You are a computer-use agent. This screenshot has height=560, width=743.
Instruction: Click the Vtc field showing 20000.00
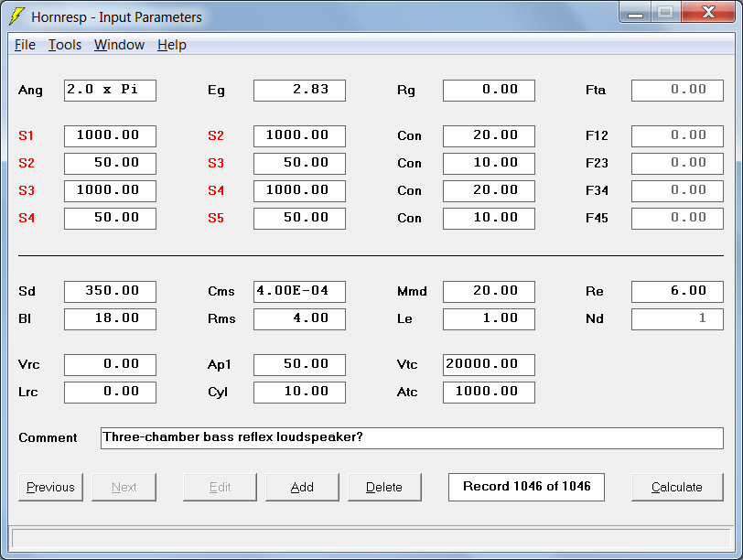pyautogui.click(x=489, y=365)
